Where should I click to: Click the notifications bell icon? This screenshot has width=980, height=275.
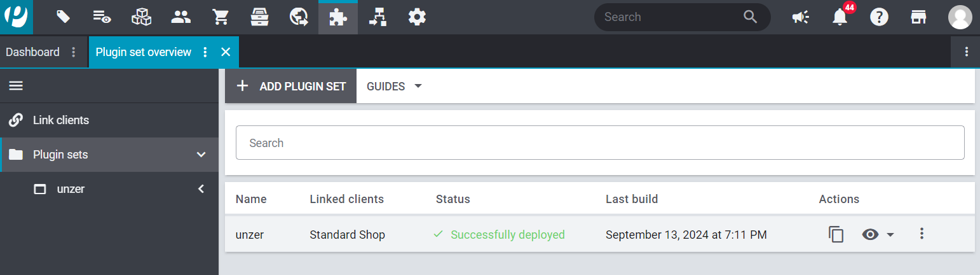click(x=840, y=18)
